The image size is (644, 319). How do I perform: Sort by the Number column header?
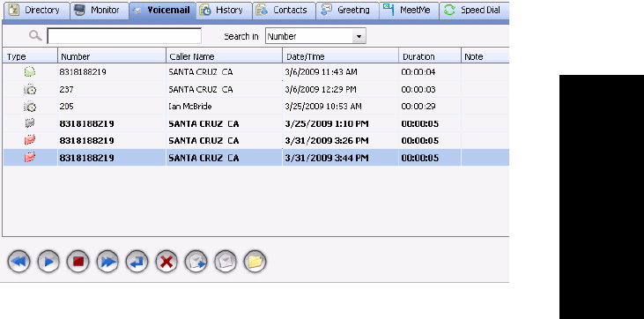(112, 56)
